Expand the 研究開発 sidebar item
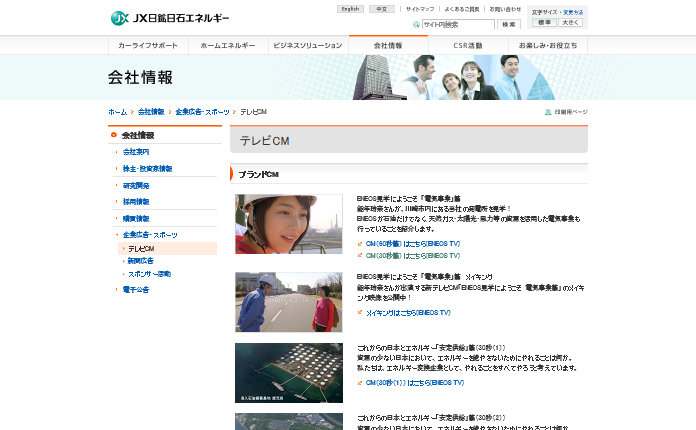 (116, 185)
